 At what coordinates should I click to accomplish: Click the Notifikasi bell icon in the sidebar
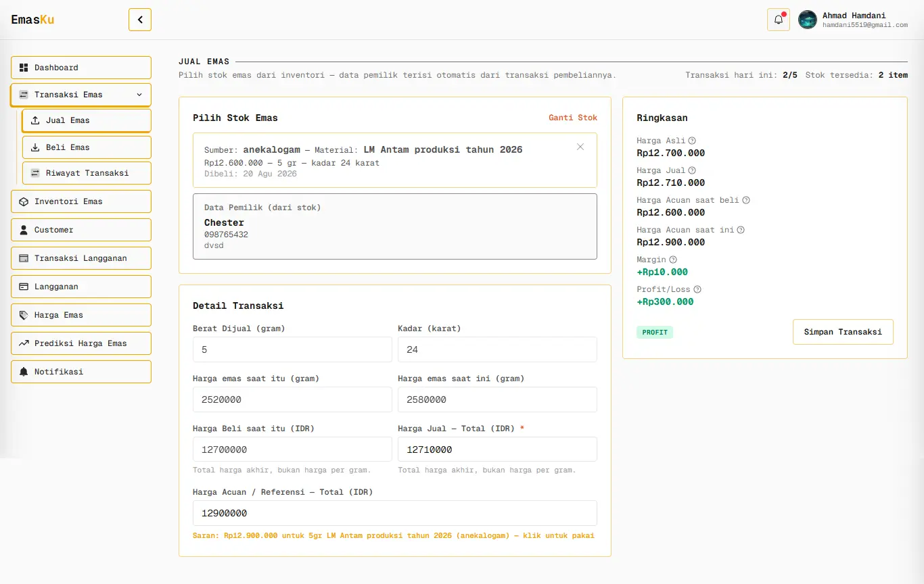click(x=24, y=372)
